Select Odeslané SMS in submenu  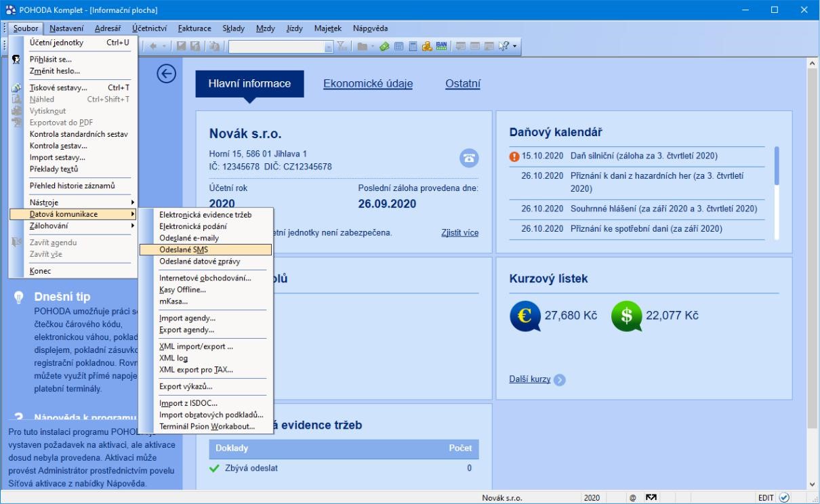click(205, 250)
